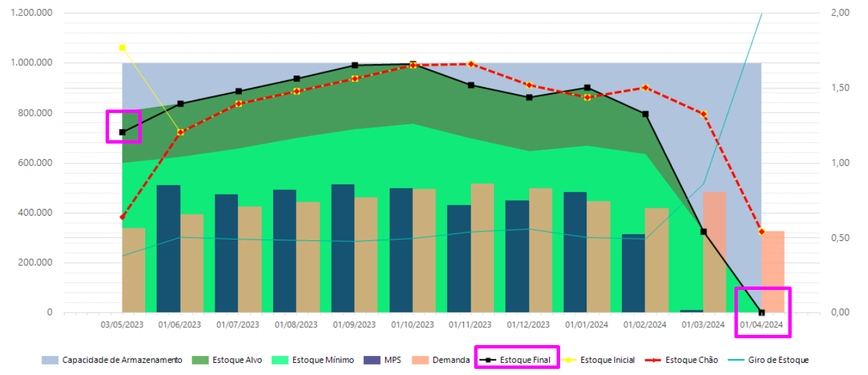This screenshot has width=868, height=375.
Task: Click the 200.000 left axis value
Action: point(36,263)
